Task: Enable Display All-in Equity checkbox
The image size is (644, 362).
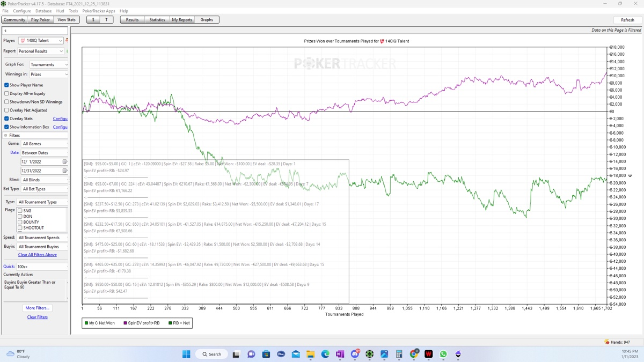Action: pos(6,93)
